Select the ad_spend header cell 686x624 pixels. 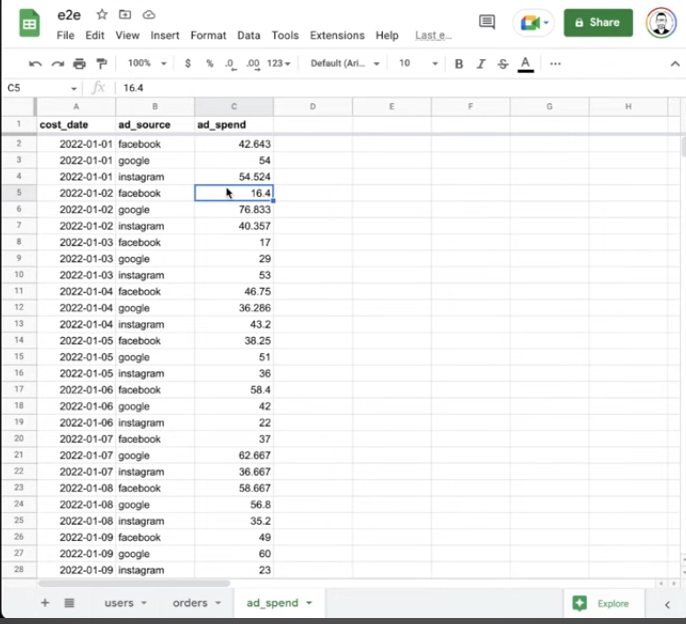point(234,125)
